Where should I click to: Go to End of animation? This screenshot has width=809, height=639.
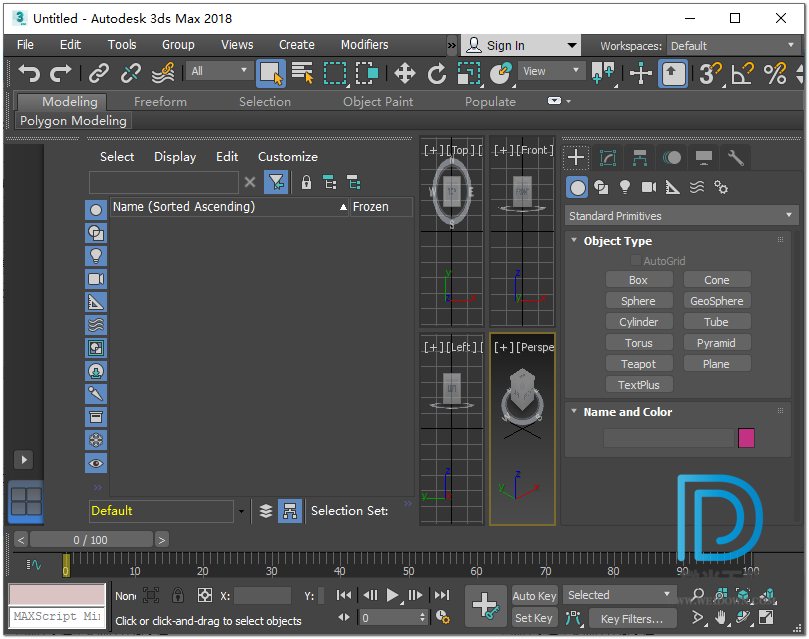pyautogui.click(x=442, y=595)
